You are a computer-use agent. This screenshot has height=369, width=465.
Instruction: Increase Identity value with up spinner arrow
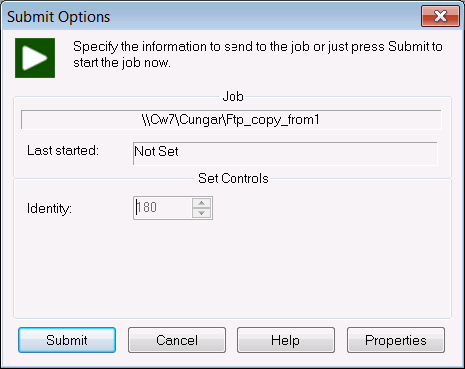(x=201, y=203)
